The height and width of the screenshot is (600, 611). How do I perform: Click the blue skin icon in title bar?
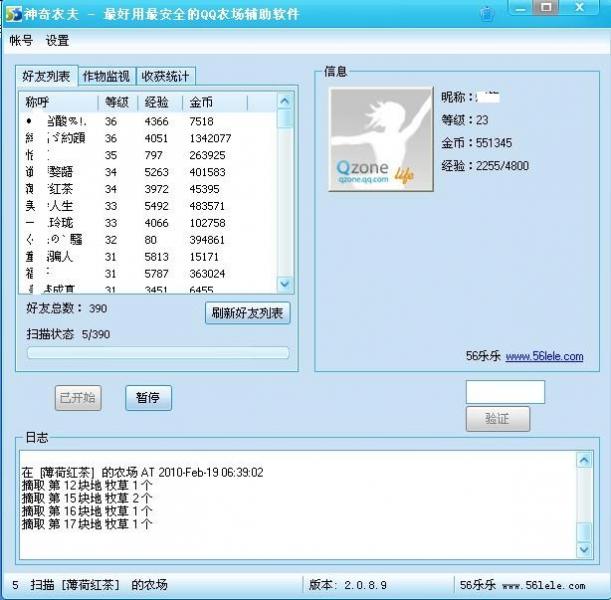click(x=487, y=14)
